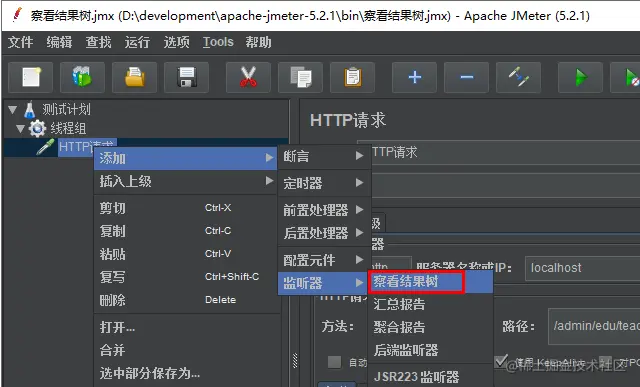
Task: Click the JMeter feather icon in title bar
Action: [17, 15]
